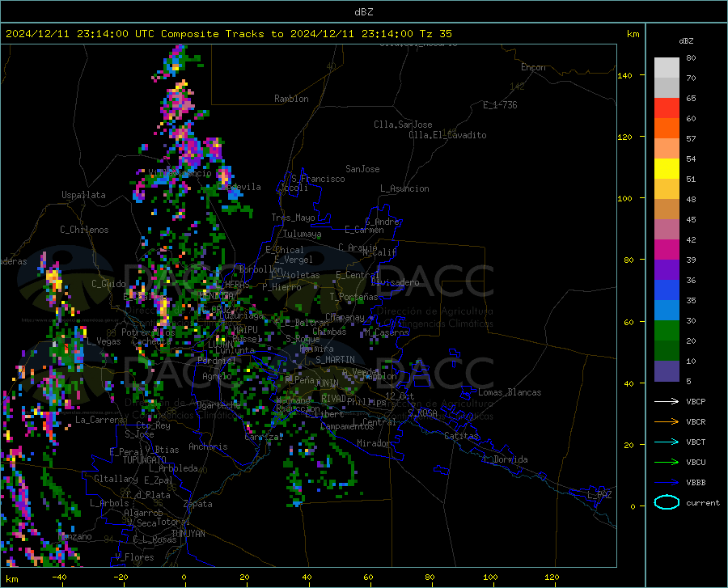Click the 'Clla.SanJose' map label

click(x=403, y=125)
